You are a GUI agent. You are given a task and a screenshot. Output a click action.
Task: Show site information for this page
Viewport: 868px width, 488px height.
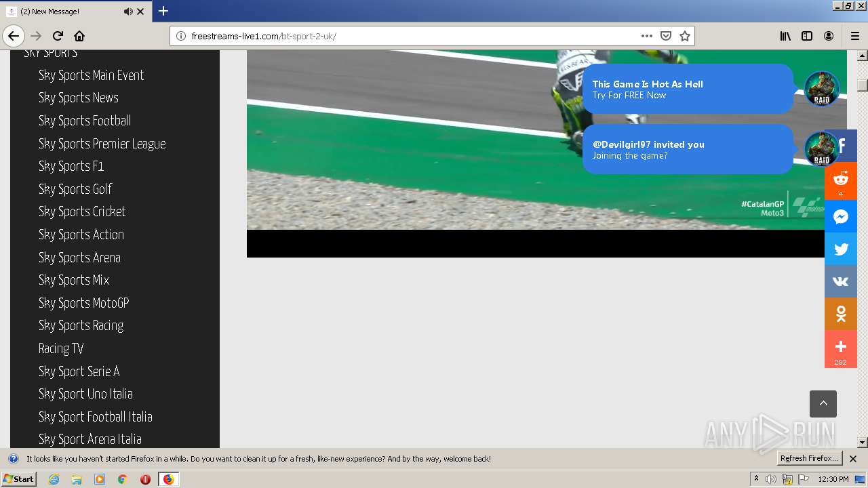pos(181,36)
